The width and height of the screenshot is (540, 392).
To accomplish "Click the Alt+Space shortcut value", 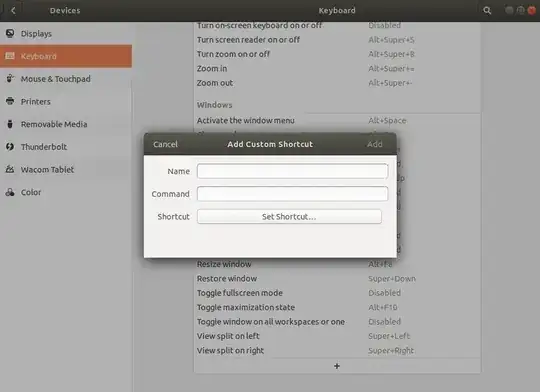I will click(x=387, y=121).
